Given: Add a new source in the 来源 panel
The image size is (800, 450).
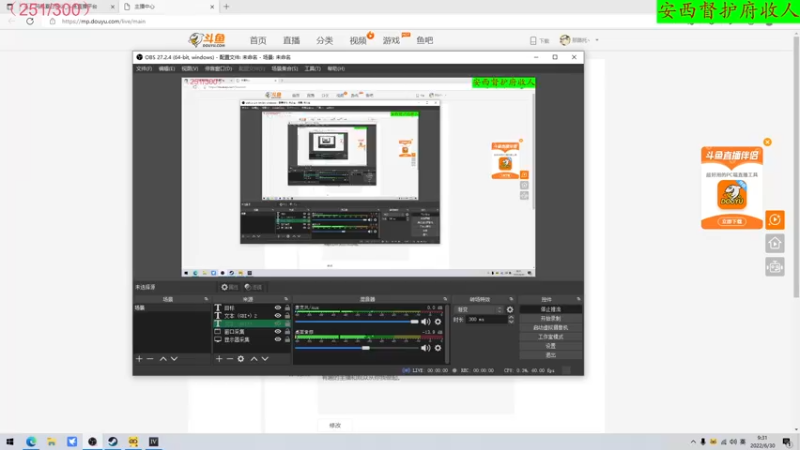Looking at the screenshot, I should 219,359.
